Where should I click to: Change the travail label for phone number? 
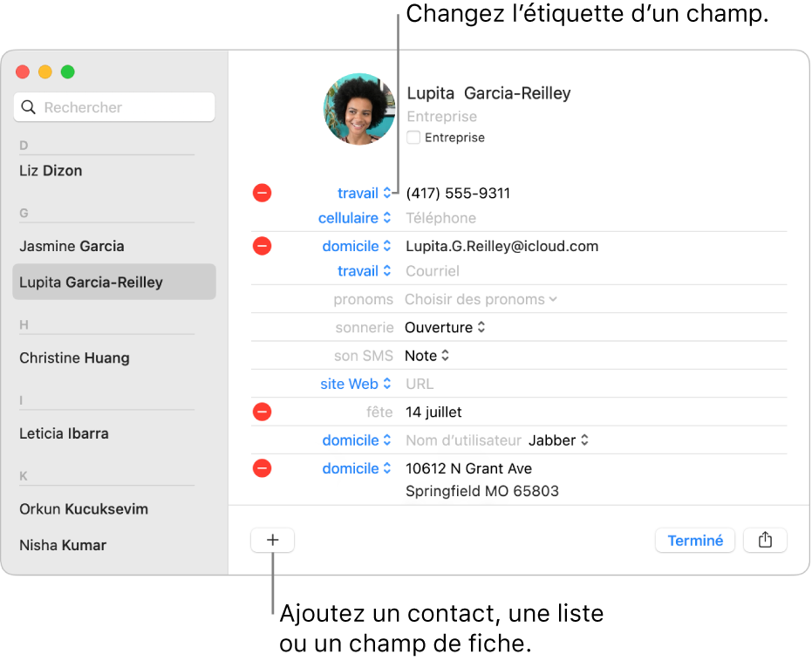(x=364, y=193)
